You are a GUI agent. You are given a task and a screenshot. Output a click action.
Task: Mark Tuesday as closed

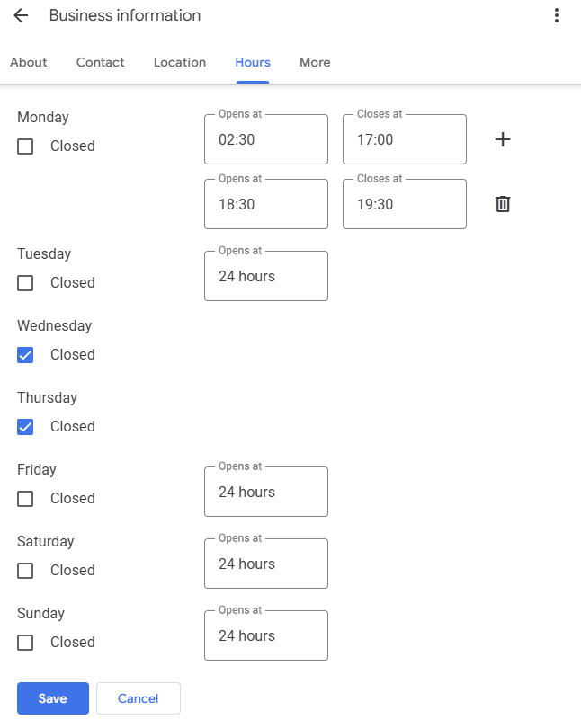[25, 283]
